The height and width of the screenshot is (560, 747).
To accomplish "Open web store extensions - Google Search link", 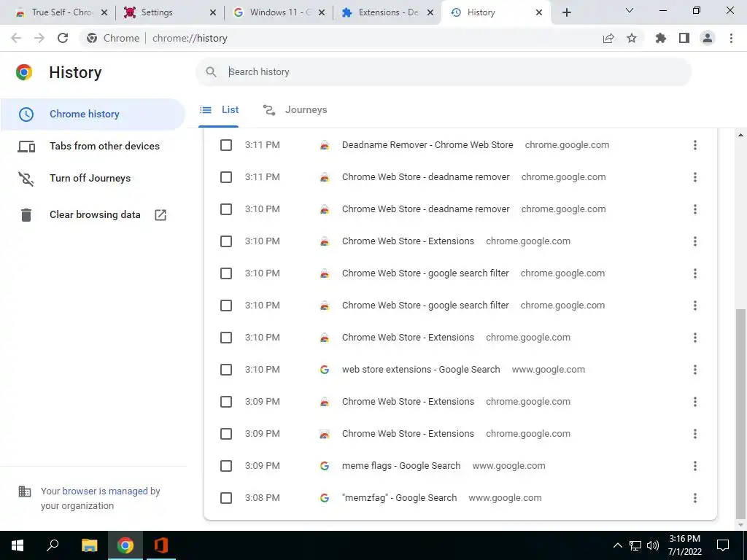I will click(x=421, y=370).
